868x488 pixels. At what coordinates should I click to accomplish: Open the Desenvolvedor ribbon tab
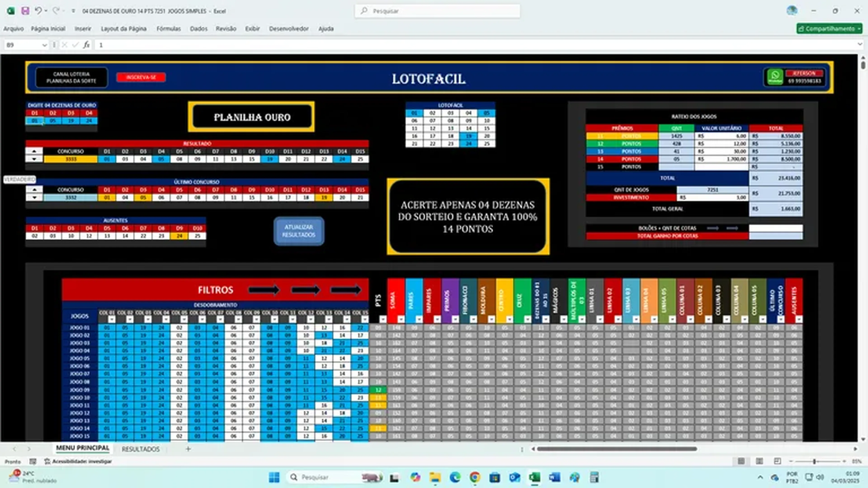[289, 29]
